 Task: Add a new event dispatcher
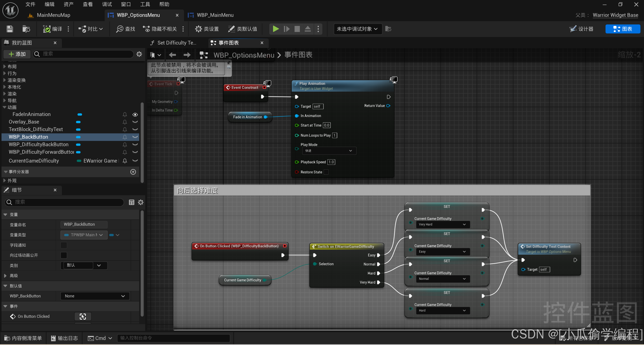pos(133,172)
